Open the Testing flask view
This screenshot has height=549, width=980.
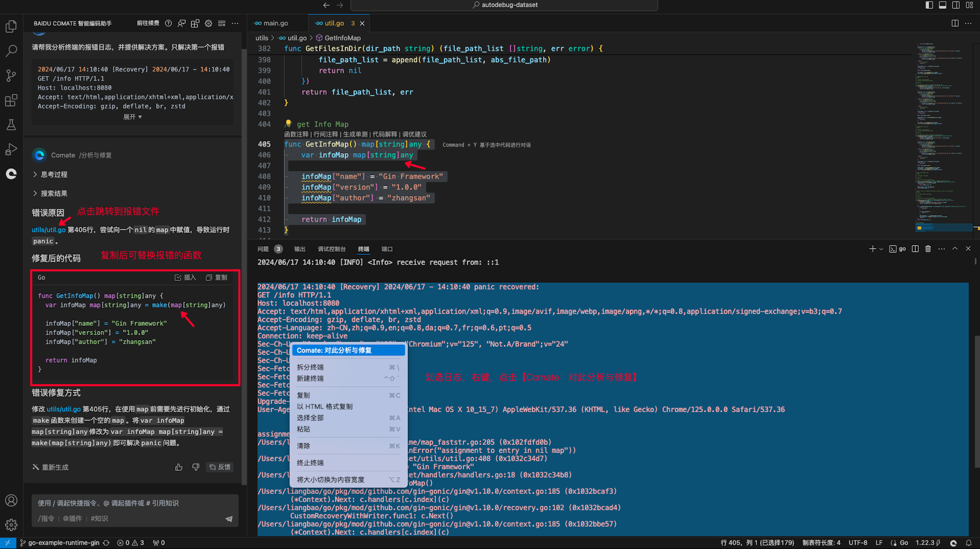click(x=11, y=125)
